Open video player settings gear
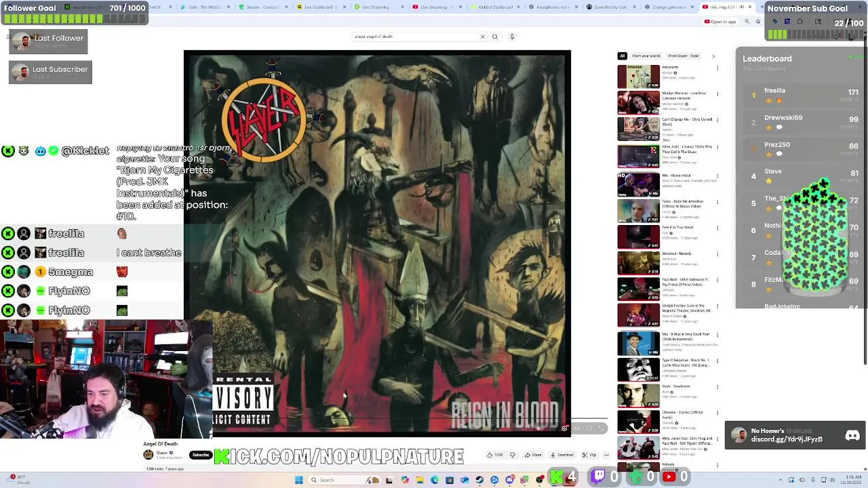 pyautogui.click(x=564, y=428)
